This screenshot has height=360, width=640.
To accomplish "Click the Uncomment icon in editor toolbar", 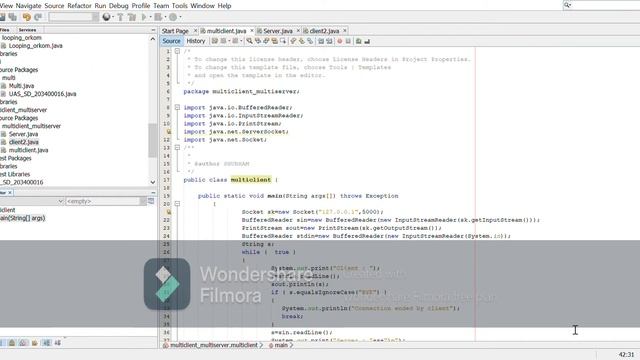I will pos(367,41).
